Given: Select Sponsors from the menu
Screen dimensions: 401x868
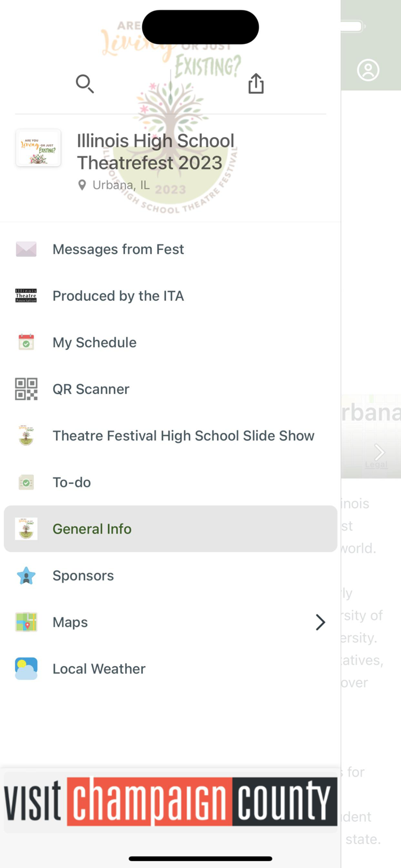Looking at the screenshot, I should (x=83, y=575).
